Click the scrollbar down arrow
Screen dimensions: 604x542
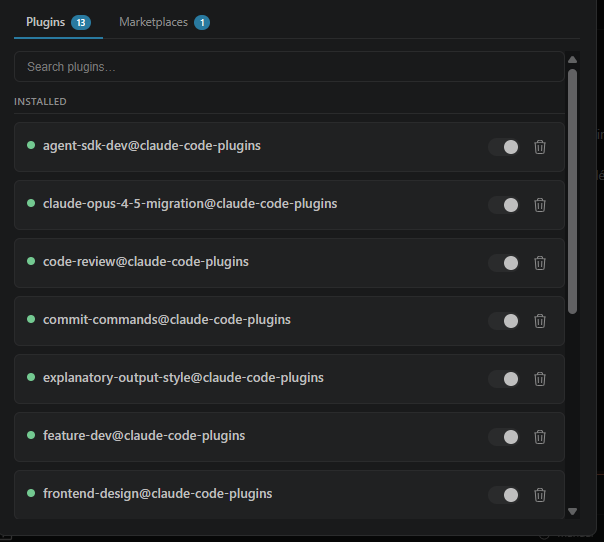572,512
